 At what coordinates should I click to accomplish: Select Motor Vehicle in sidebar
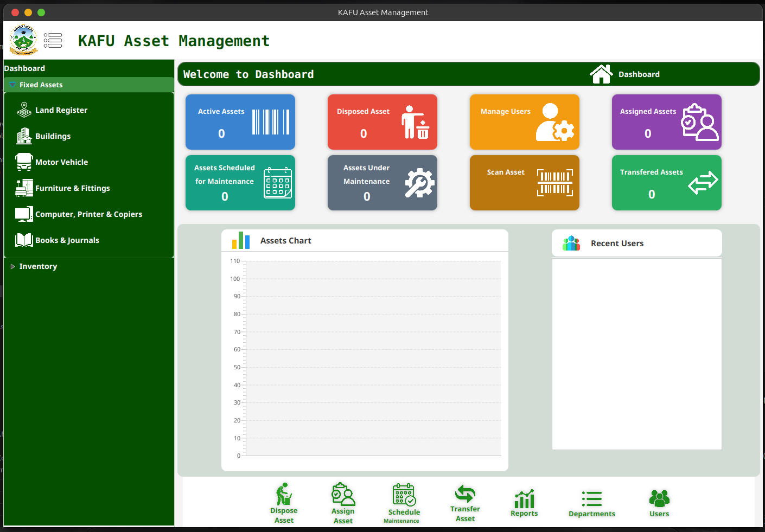click(x=61, y=162)
